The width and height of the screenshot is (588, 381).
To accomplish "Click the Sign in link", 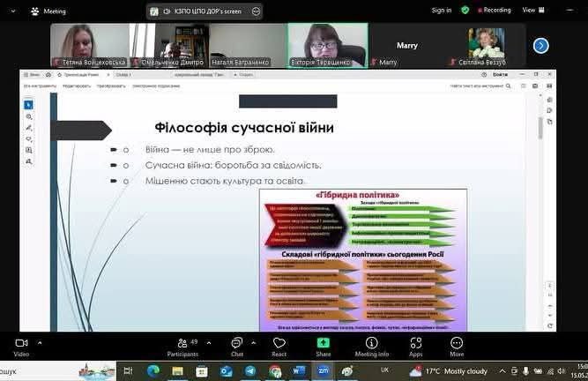I will tap(442, 11).
